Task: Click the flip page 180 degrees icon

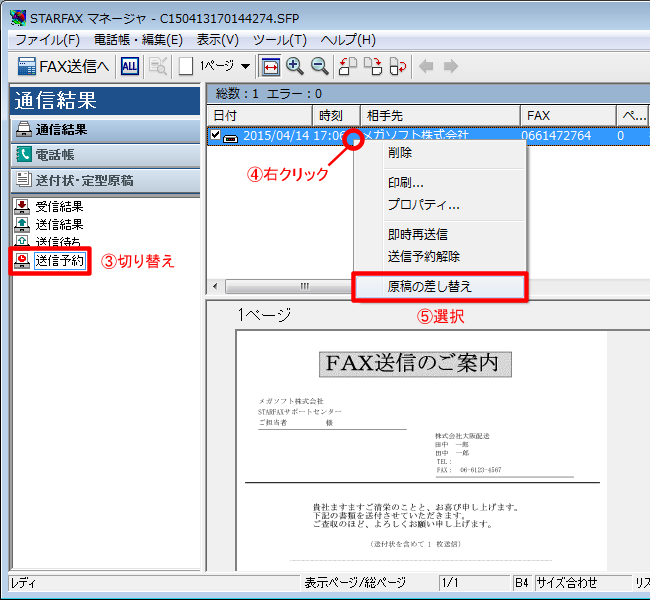Action: pos(398,66)
